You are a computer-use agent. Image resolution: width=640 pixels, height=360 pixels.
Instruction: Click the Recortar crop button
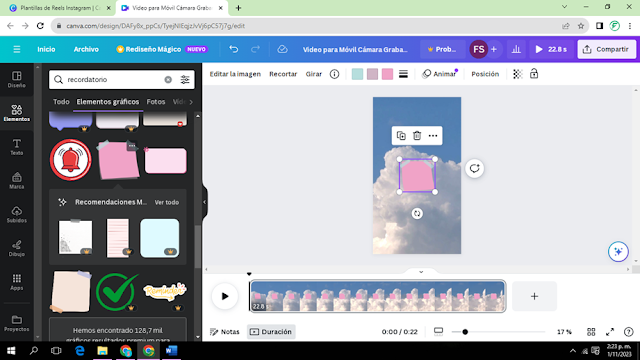tap(283, 74)
